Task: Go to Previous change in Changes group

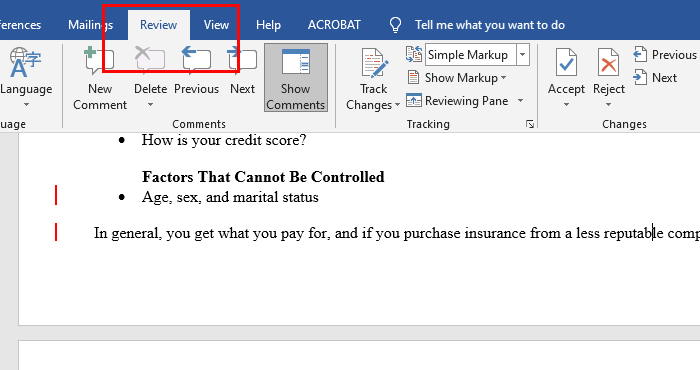Action: [x=664, y=55]
